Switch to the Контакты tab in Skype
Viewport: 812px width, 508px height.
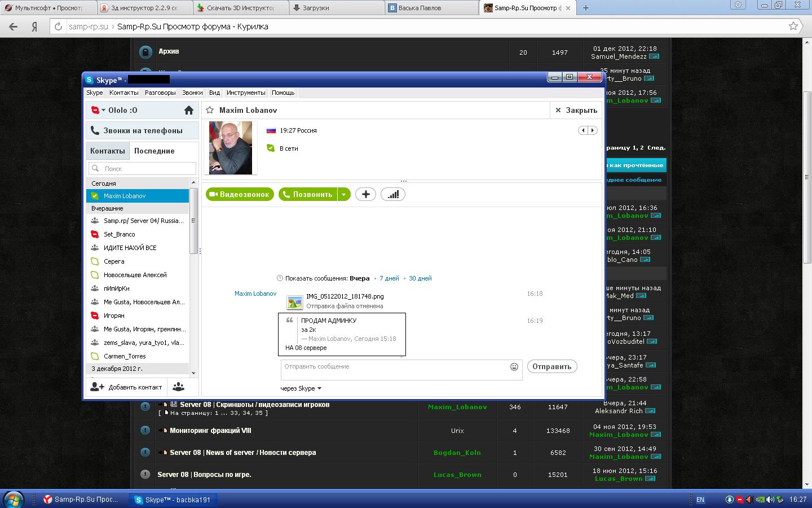click(x=108, y=151)
